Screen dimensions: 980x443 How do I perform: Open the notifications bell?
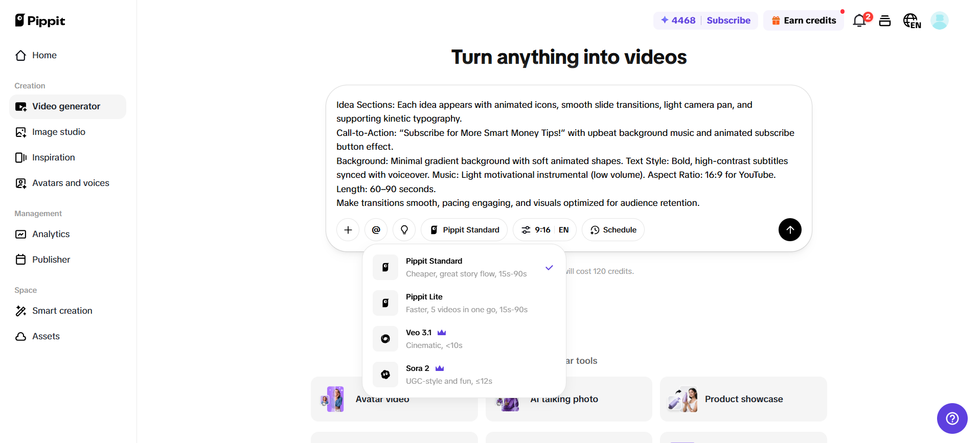click(x=859, y=20)
